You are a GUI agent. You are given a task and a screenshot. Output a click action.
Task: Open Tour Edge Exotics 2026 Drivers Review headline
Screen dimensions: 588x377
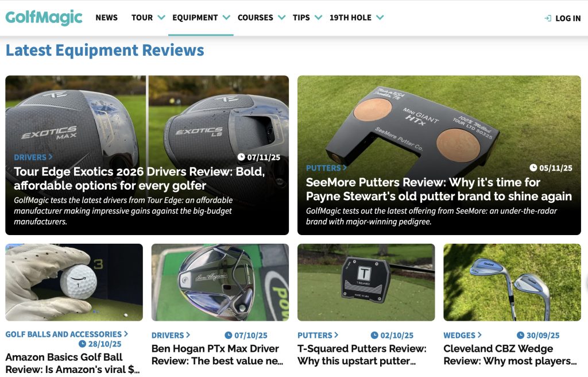(139, 179)
